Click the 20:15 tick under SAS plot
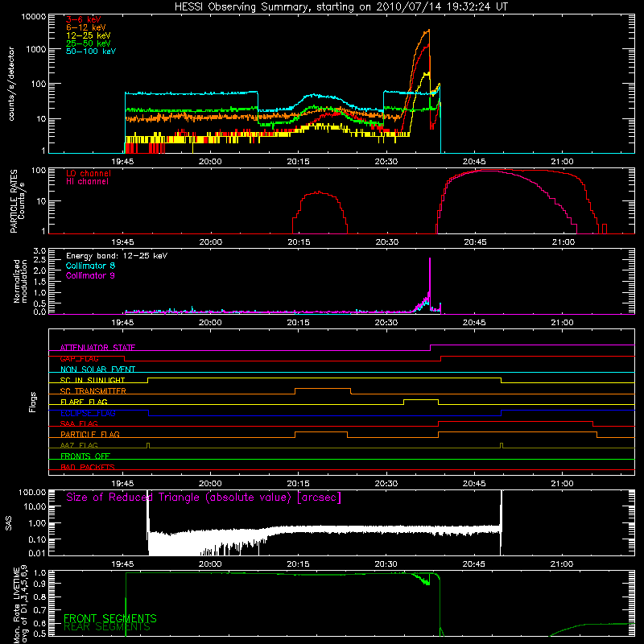Screen dimensions: 644x644 (298, 564)
